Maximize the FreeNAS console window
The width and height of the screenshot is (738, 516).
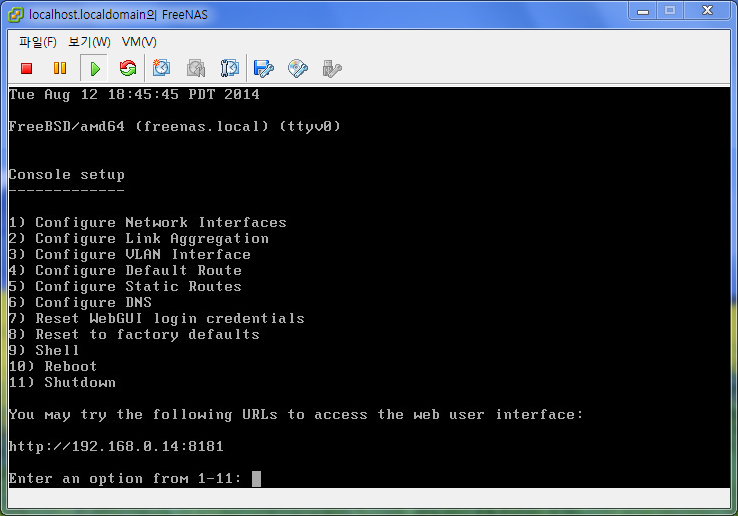(x=670, y=11)
